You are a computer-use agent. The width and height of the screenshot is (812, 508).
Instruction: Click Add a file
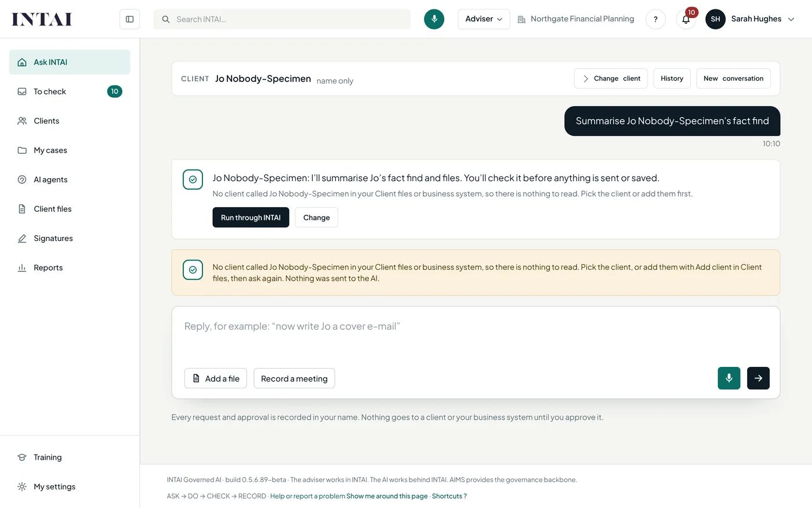pos(216,379)
